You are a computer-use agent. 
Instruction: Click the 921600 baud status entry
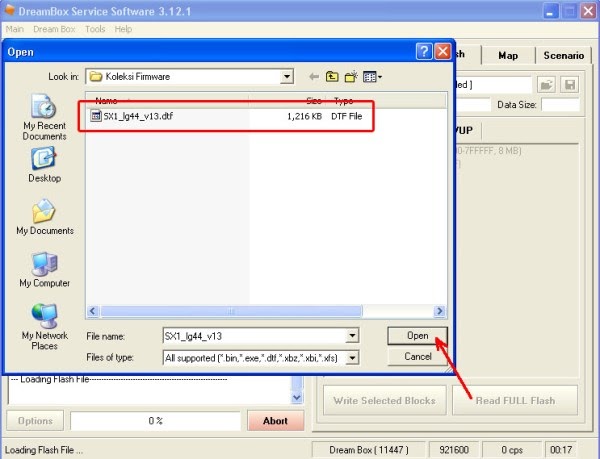click(454, 450)
